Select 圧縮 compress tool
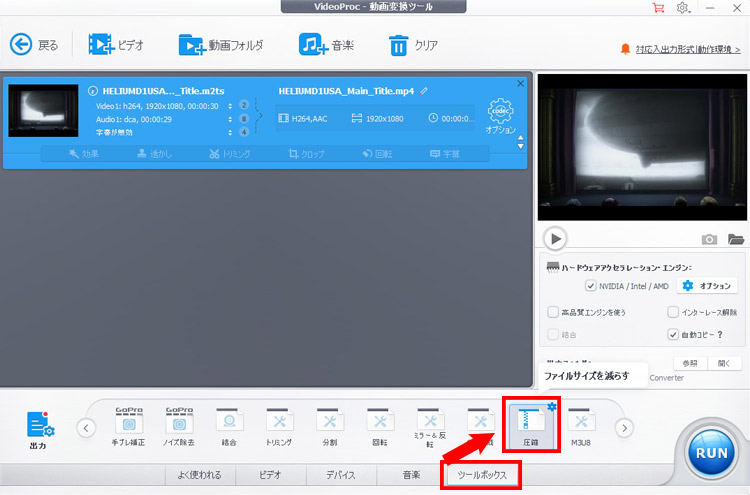The width and height of the screenshot is (750, 495). click(530, 426)
